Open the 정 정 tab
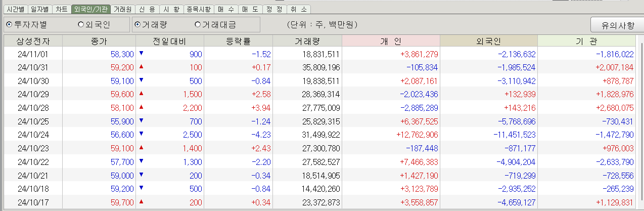644x211 pixels. 274,9
